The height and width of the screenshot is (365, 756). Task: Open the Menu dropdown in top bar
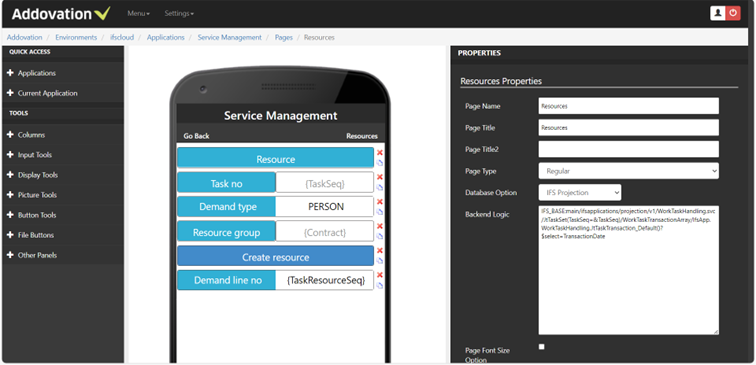138,14
